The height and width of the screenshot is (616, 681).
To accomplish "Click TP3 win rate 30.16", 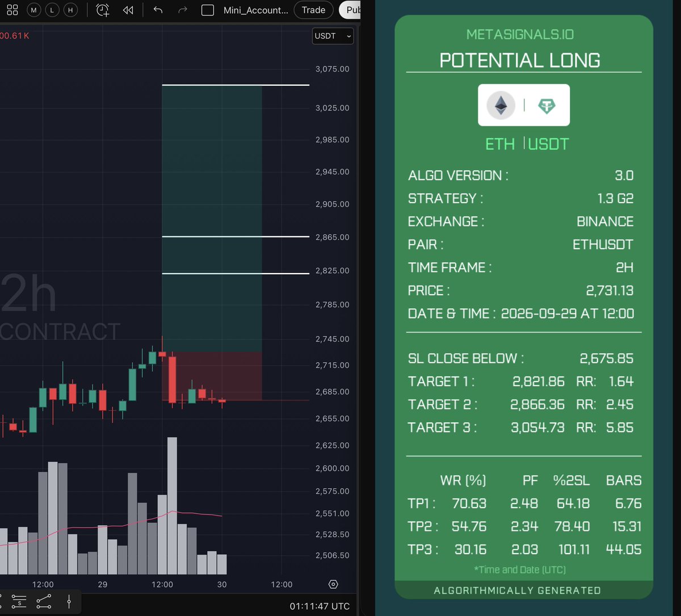I will (470, 550).
